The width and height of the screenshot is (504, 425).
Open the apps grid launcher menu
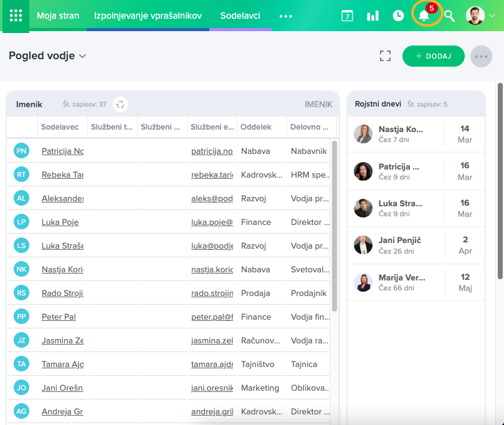coord(16,16)
